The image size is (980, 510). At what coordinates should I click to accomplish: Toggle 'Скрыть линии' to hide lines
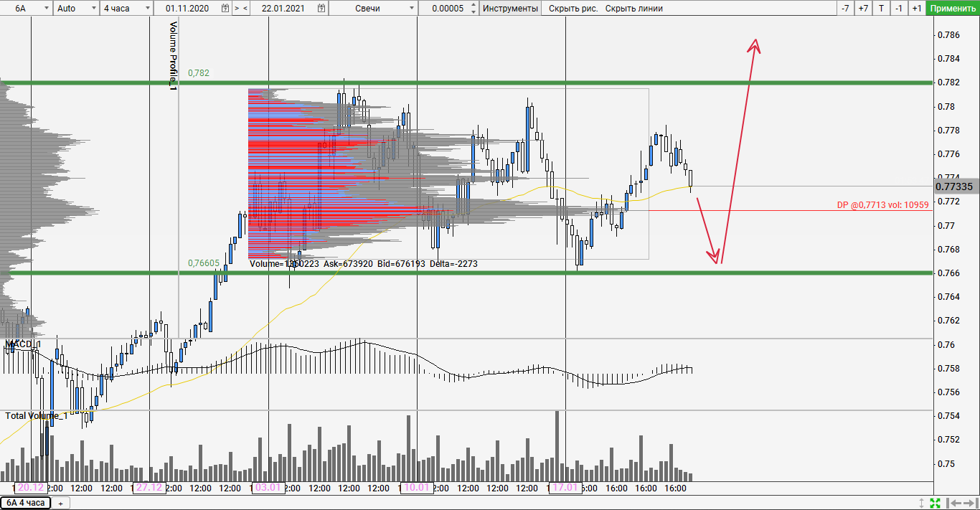pyautogui.click(x=633, y=9)
